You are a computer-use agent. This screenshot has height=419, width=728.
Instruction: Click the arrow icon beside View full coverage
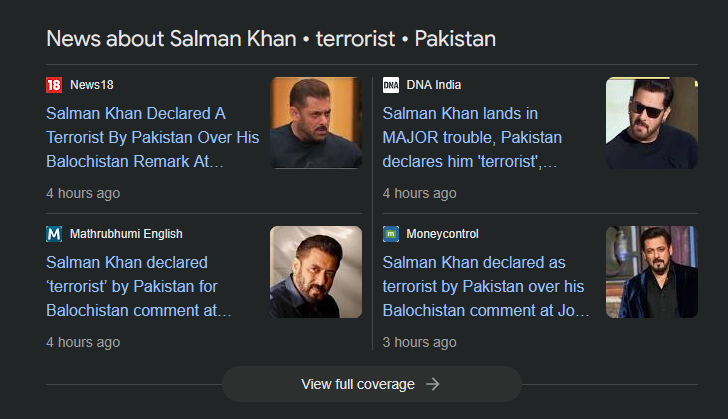point(433,384)
